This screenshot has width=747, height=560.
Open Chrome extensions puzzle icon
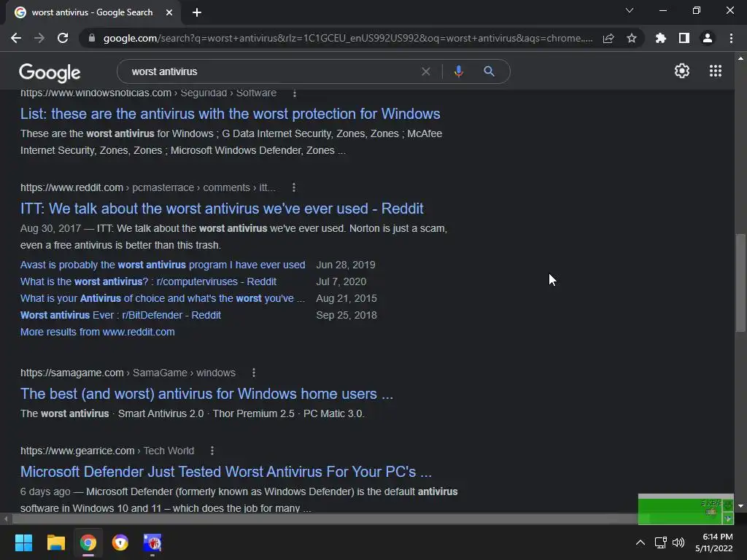pos(661,38)
